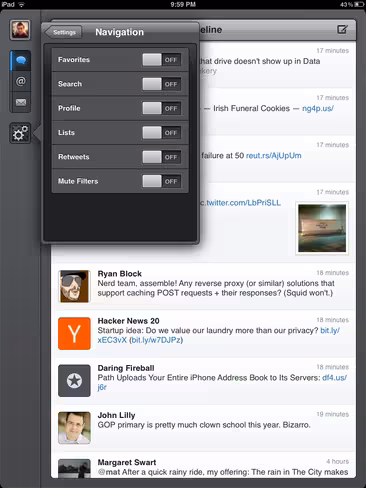The width and height of the screenshot is (366, 488).
Task: Tap John Lilly's avatar
Action: pyautogui.click(x=74, y=428)
